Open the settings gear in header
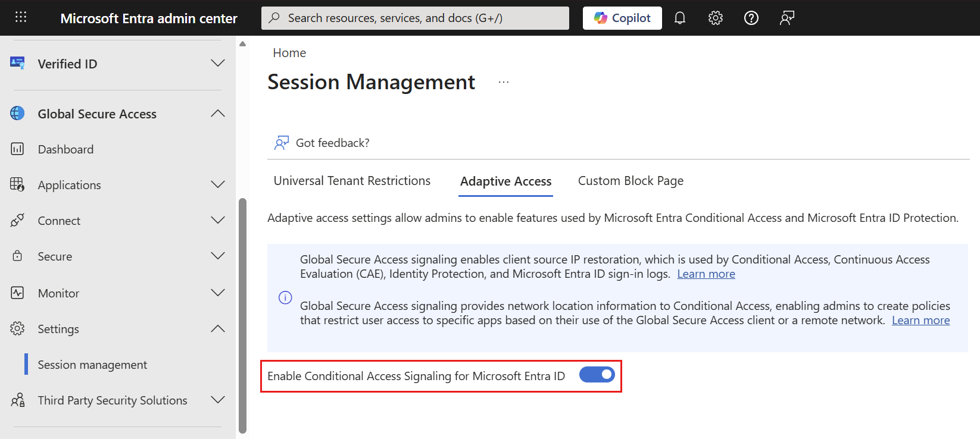Screen dimensions: 980x439 tap(716, 18)
